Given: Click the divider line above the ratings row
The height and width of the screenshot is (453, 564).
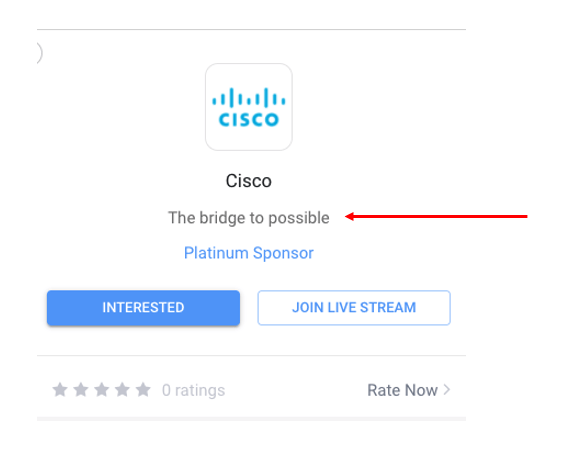Looking at the screenshot, I should pyautogui.click(x=251, y=355).
